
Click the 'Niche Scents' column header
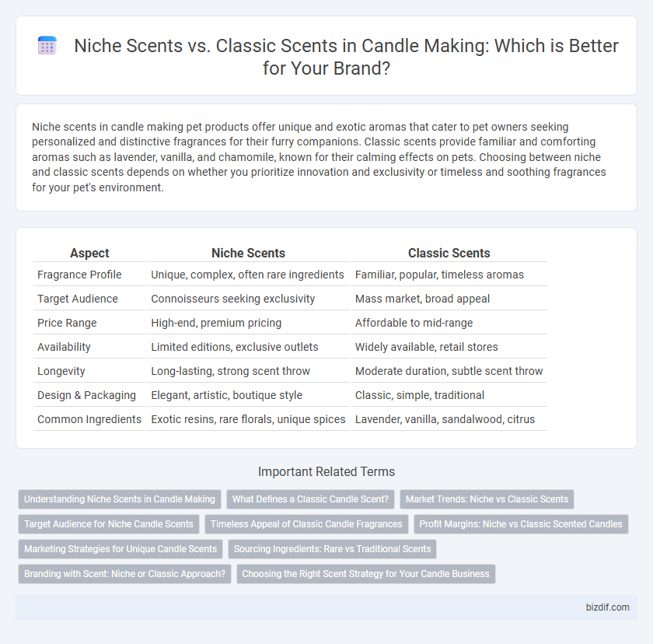(x=248, y=253)
